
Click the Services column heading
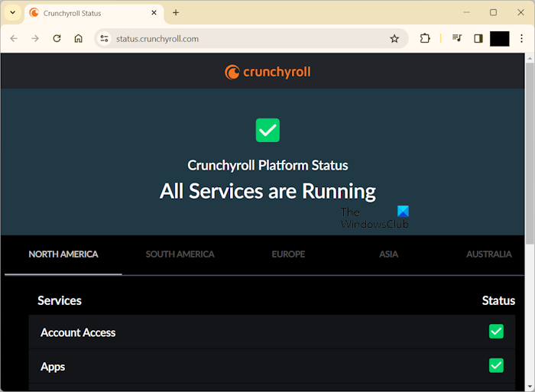[60, 300]
